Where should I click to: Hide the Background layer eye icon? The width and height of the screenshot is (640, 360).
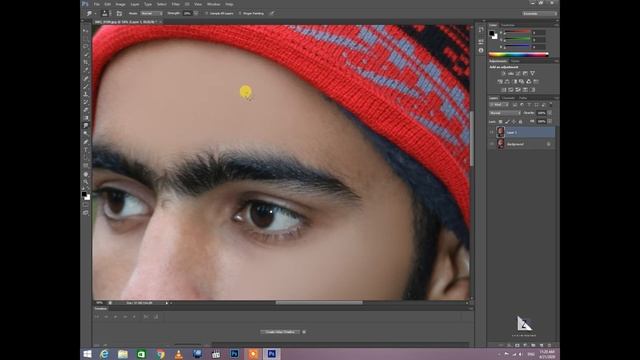[x=491, y=144]
